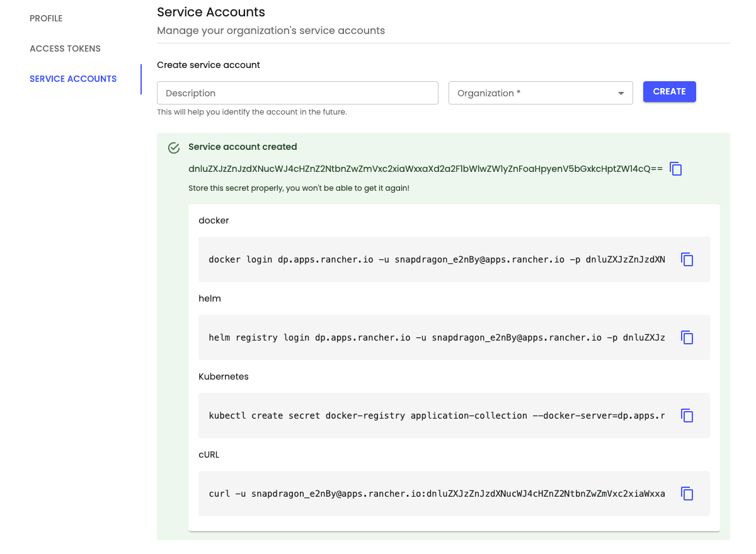756x554 pixels.
Task: Click the green success checkmark icon
Action: pos(173,147)
